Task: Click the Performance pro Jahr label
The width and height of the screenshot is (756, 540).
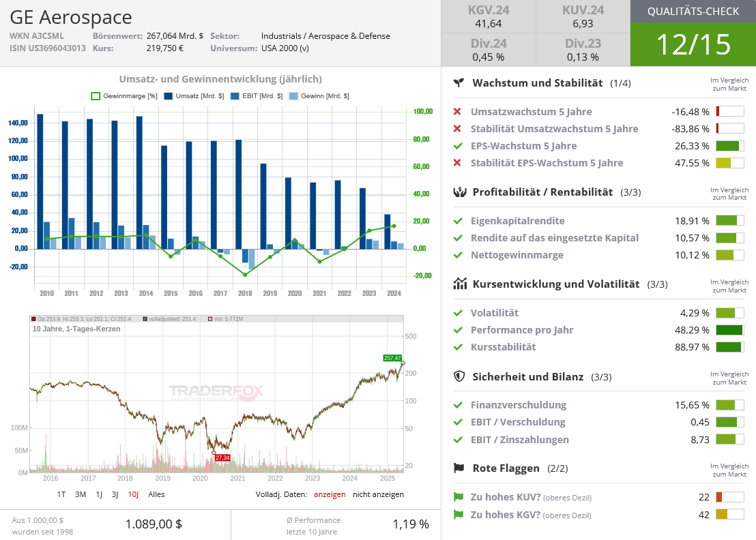Action: (x=522, y=330)
